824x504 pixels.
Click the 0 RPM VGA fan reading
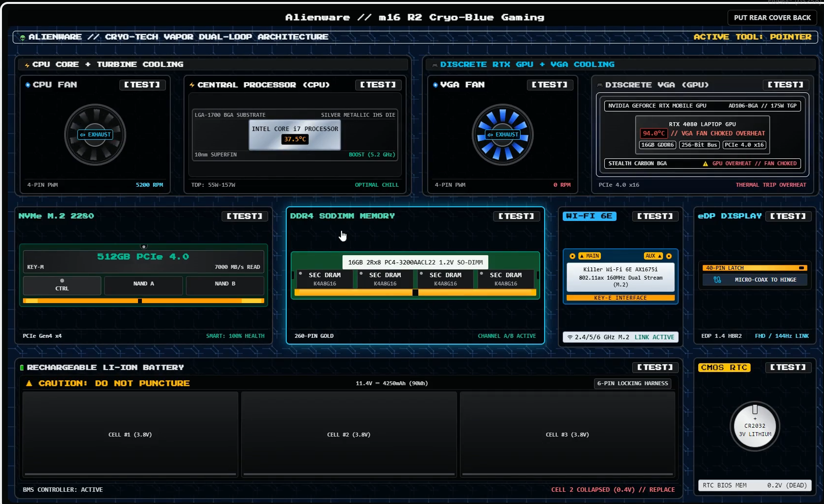[562, 185]
